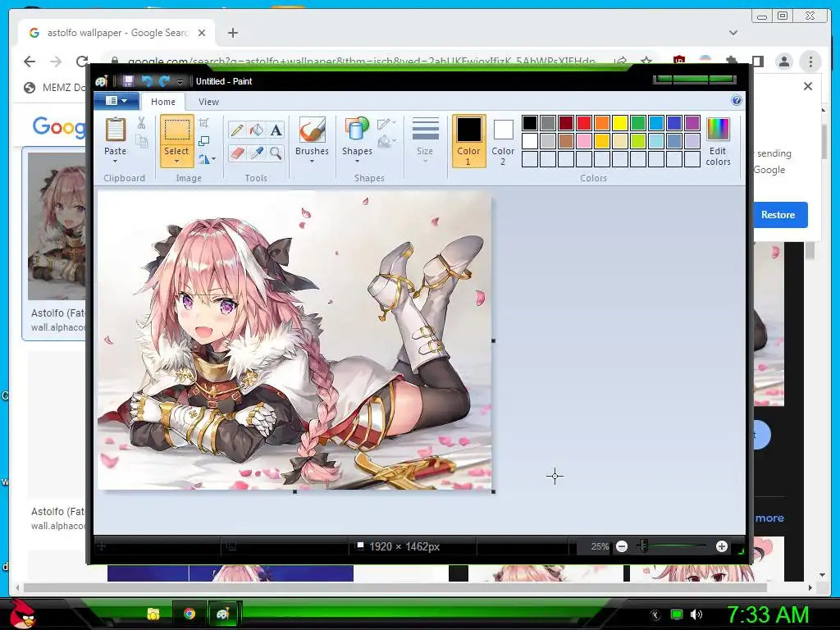Open the Paint file menu button
Viewport: 840px width, 630px height.
click(x=116, y=101)
